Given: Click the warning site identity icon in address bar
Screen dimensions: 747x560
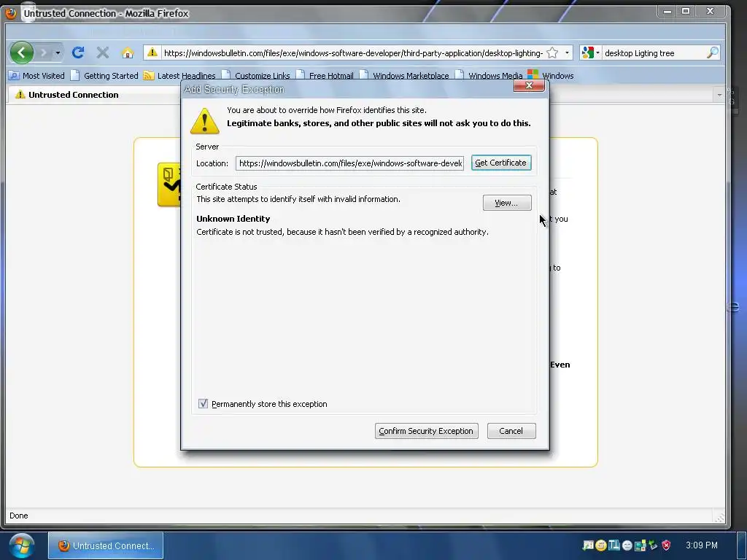Looking at the screenshot, I should [152, 52].
